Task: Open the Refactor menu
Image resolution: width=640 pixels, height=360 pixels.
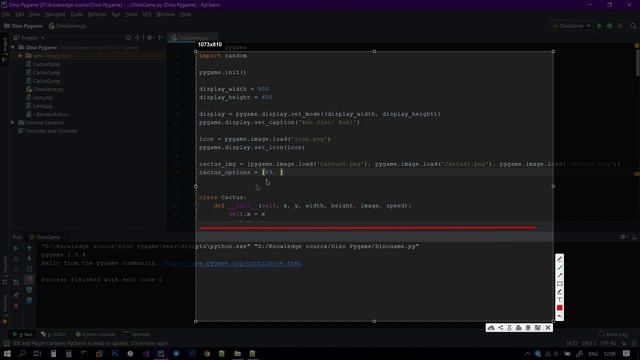Action: (x=97, y=14)
